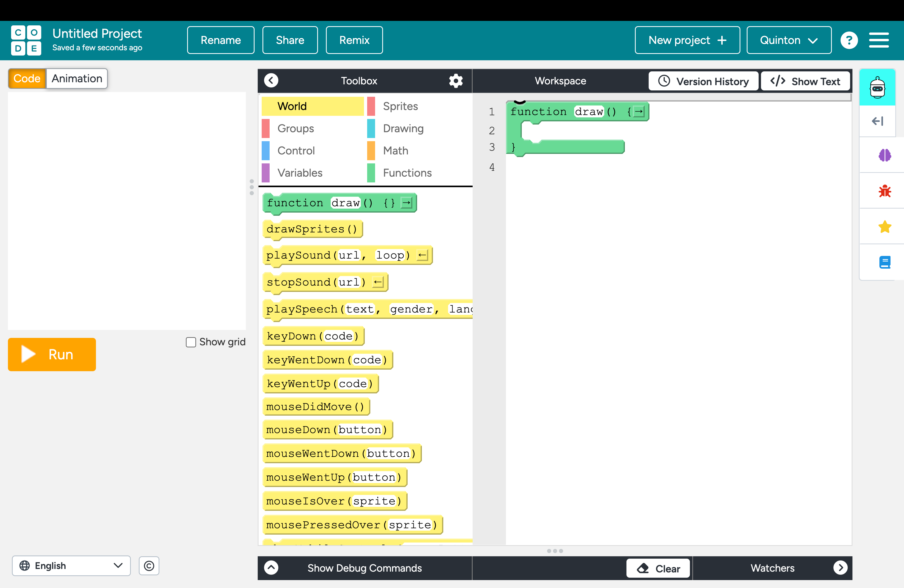904x588 pixels.
Task: Collapse the Toolbox with back arrow
Action: pyautogui.click(x=271, y=81)
